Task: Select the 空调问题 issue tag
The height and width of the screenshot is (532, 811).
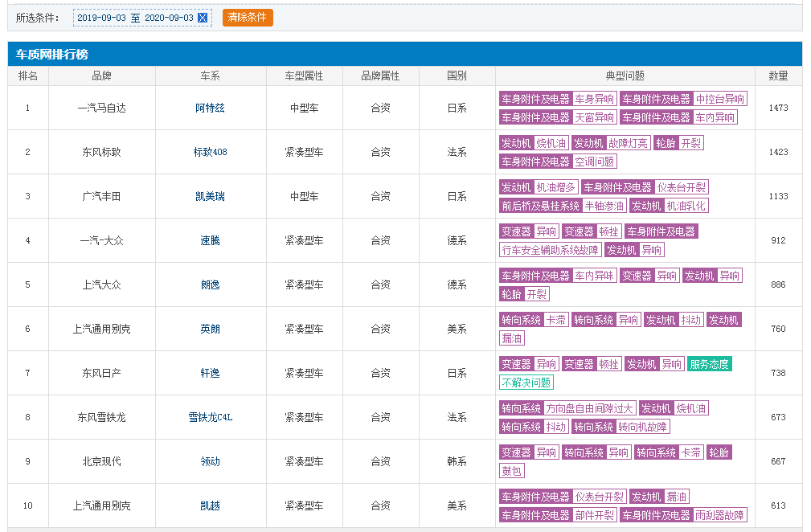Action: click(595, 162)
